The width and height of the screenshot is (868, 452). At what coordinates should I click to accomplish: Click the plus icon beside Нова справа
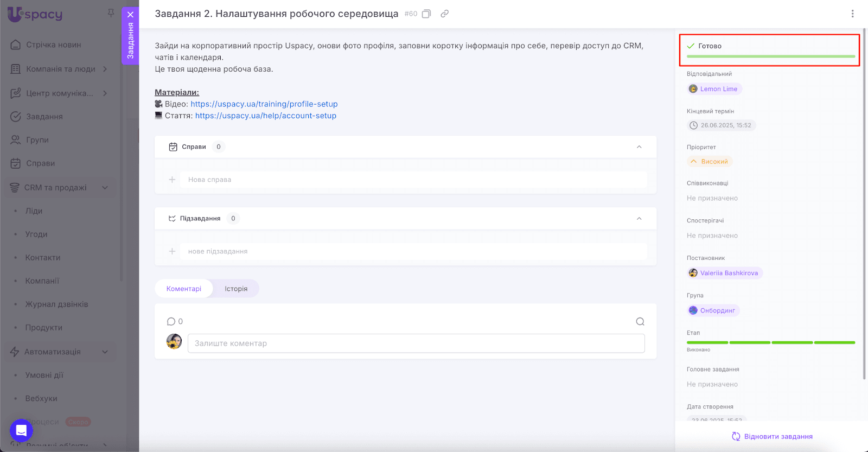172,180
